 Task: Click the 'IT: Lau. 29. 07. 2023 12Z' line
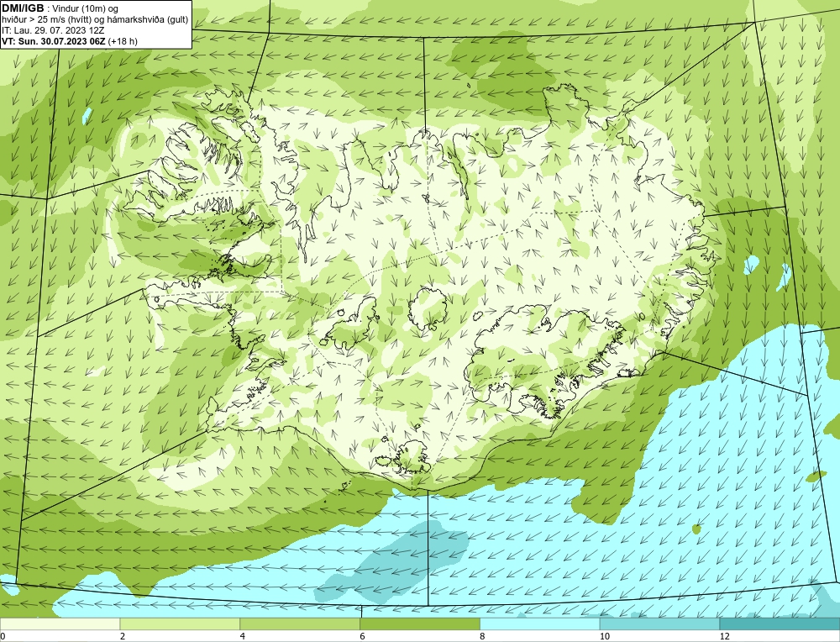click(53, 30)
